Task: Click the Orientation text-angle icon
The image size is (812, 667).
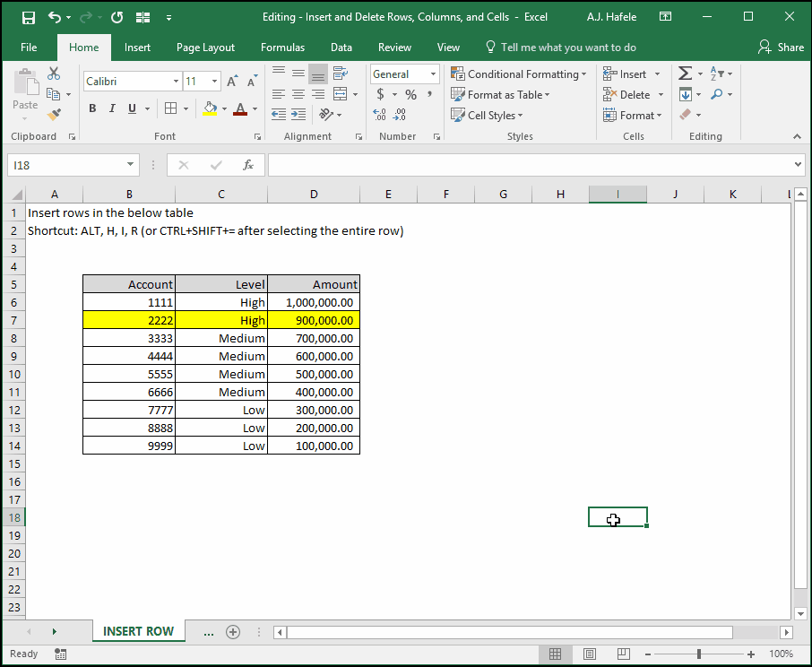Action: pos(325,115)
